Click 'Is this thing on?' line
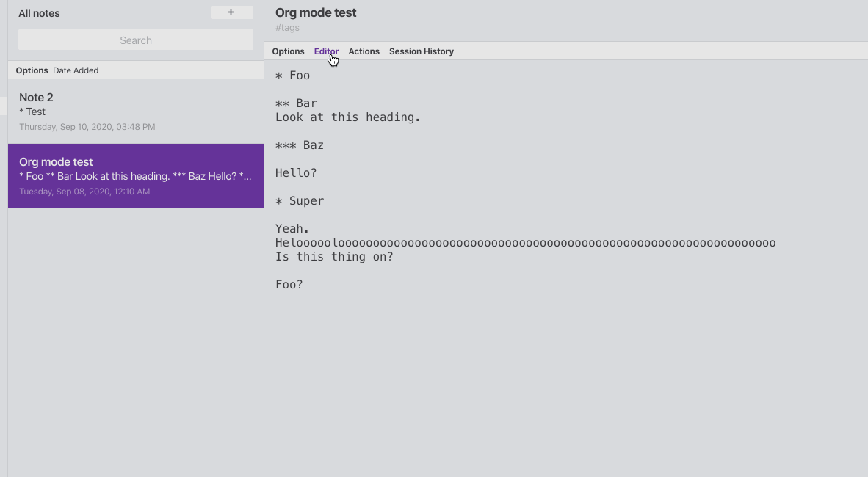This screenshot has height=477, width=868. click(334, 257)
